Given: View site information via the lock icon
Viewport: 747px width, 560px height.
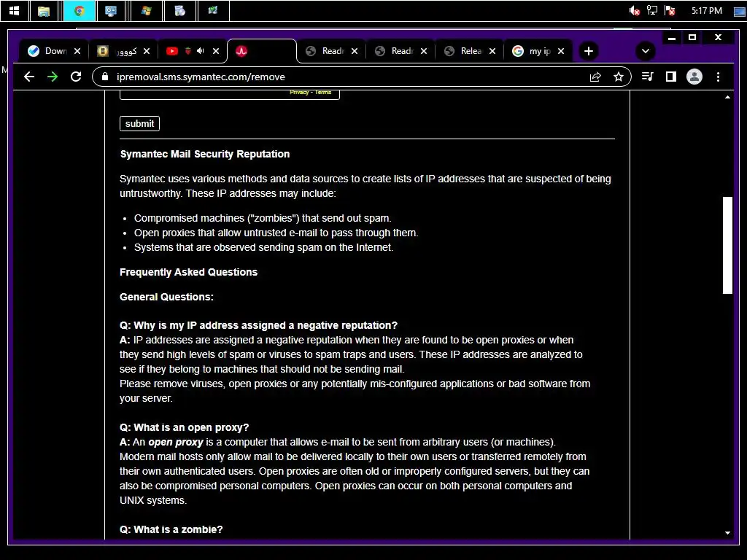Looking at the screenshot, I should pos(105,77).
